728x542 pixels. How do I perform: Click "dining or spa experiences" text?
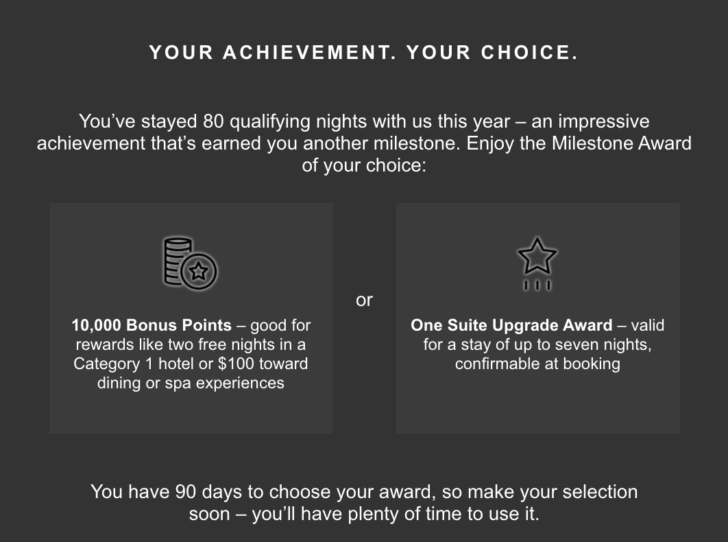point(190,383)
